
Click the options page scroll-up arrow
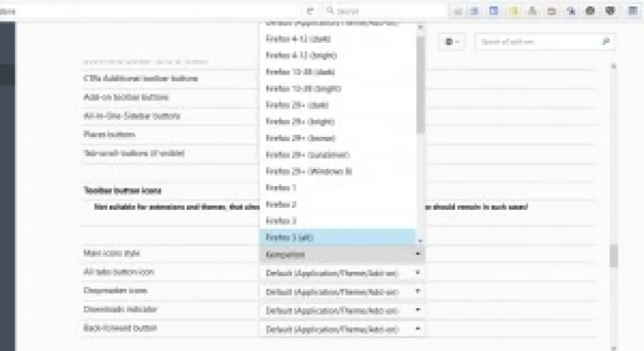pyautogui.click(x=614, y=66)
